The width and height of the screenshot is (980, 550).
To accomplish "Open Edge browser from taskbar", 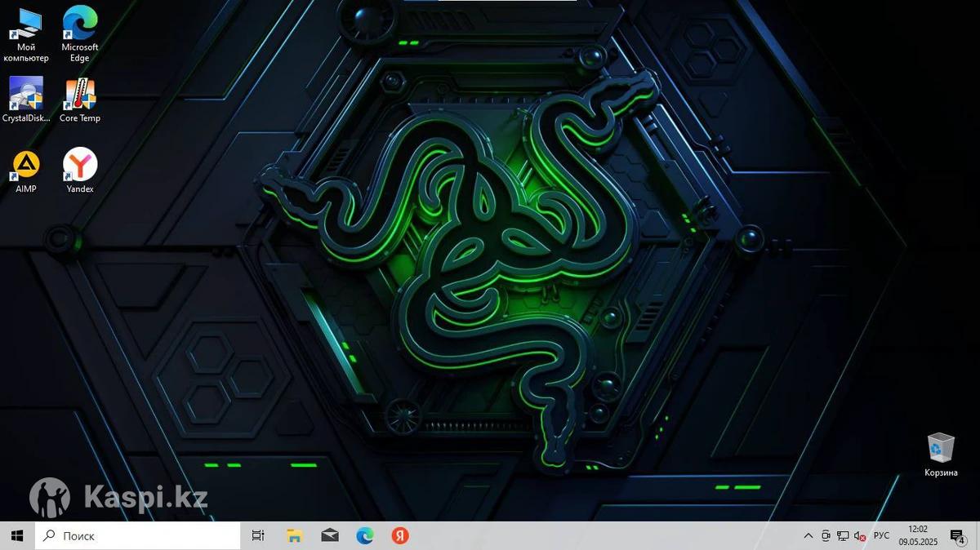I will click(x=365, y=535).
